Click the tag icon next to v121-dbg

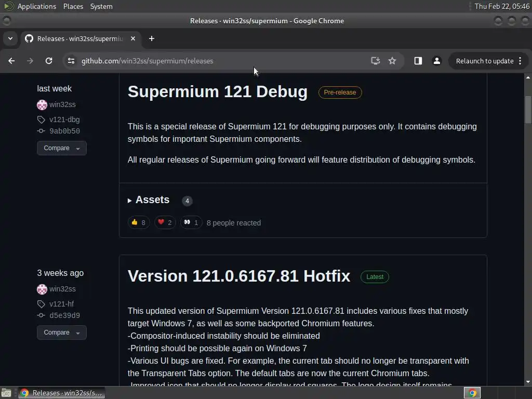click(41, 119)
